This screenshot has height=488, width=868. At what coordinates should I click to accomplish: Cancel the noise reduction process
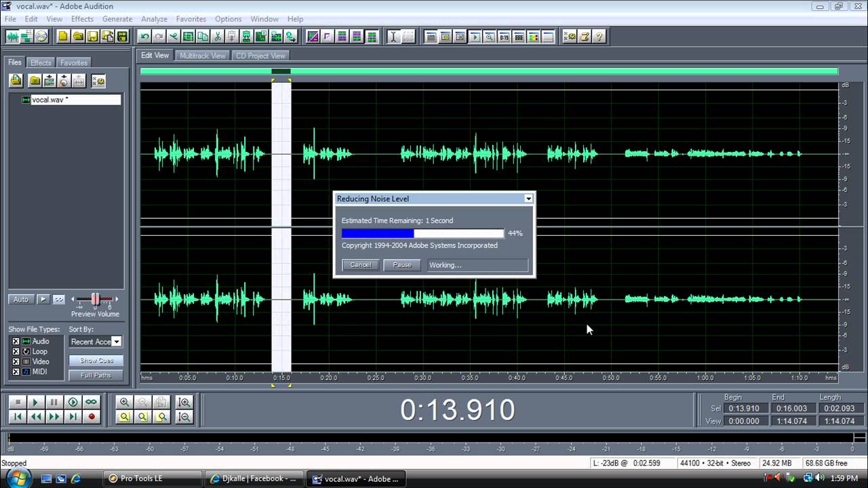coord(361,265)
